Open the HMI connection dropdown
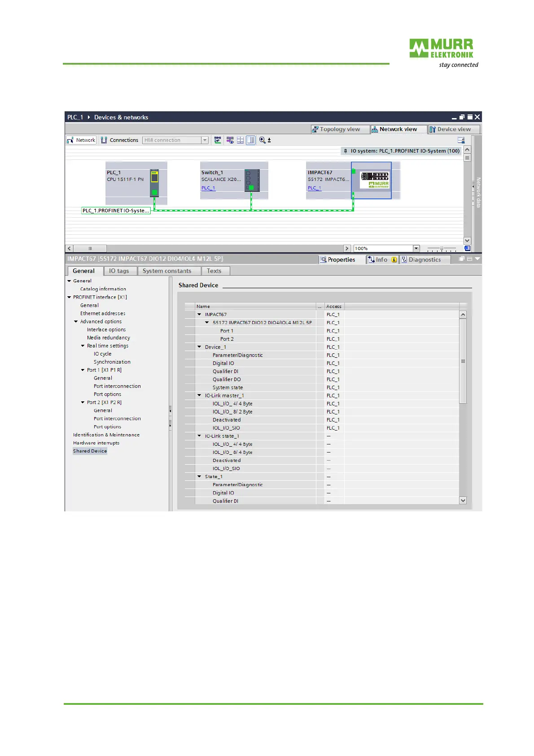This screenshot has width=534, height=756. pos(205,140)
